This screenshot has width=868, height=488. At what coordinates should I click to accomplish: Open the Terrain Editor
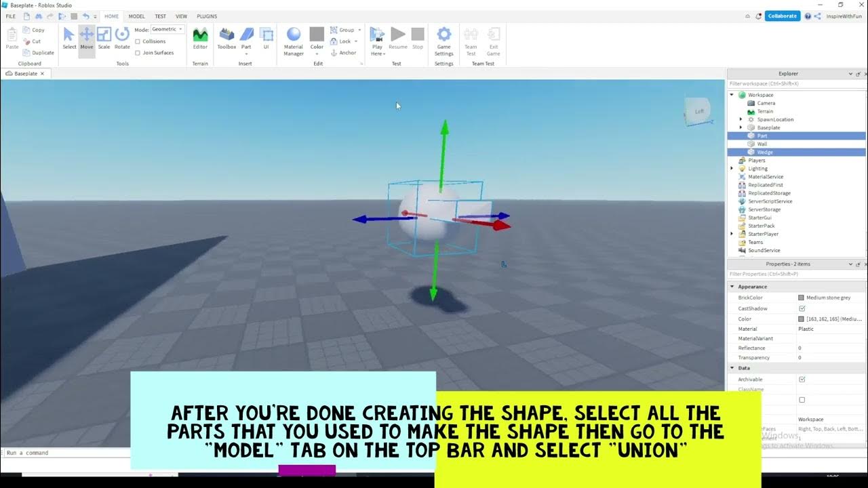pos(200,39)
